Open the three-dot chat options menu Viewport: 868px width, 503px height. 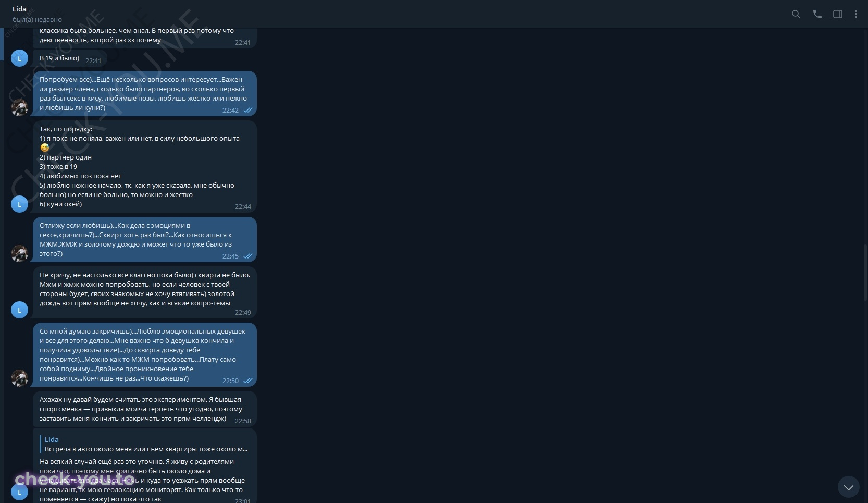tap(855, 14)
